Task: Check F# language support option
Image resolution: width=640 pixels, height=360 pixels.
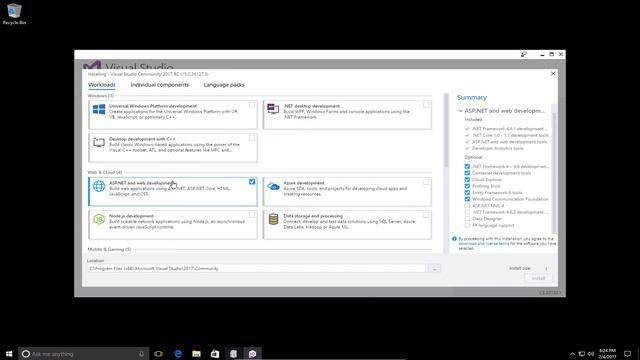Action: pyautogui.click(x=467, y=225)
